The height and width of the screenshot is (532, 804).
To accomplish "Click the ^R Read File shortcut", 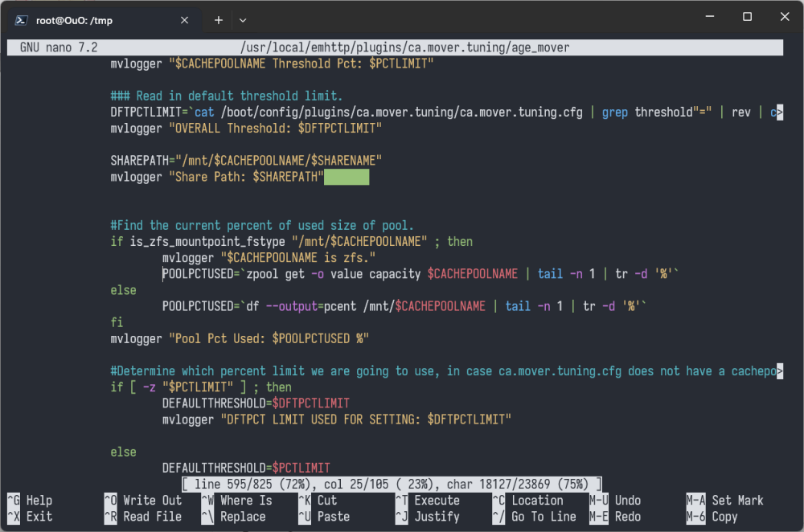I will point(143,517).
